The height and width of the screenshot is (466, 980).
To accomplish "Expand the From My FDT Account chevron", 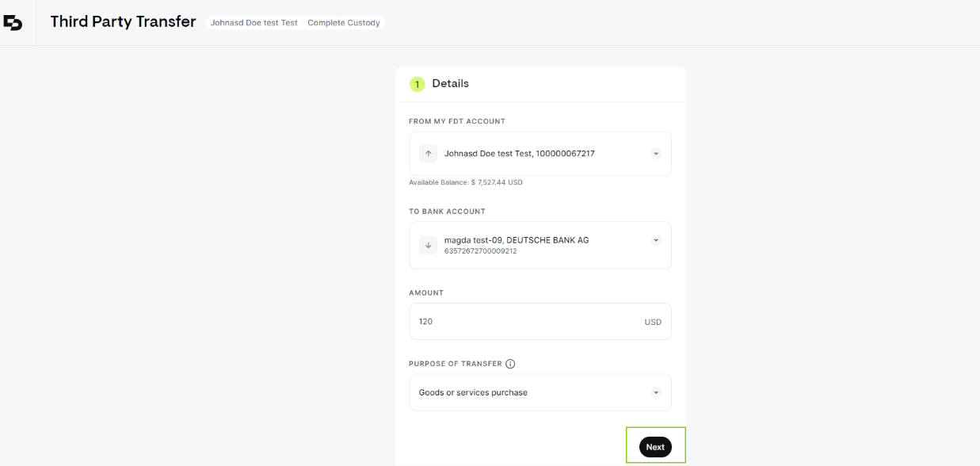I will (x=655, y=154).
